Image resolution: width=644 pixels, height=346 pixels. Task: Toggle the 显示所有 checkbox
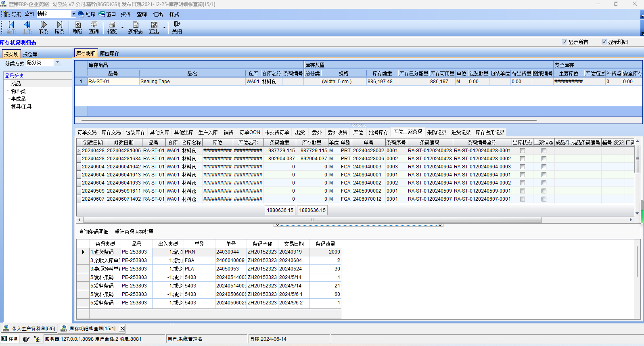coord(565,42)
